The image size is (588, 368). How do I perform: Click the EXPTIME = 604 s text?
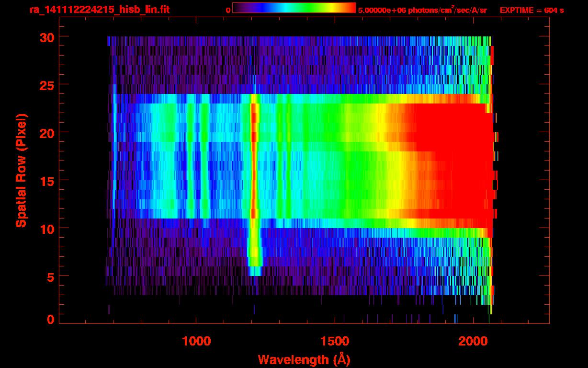(531, 10)
